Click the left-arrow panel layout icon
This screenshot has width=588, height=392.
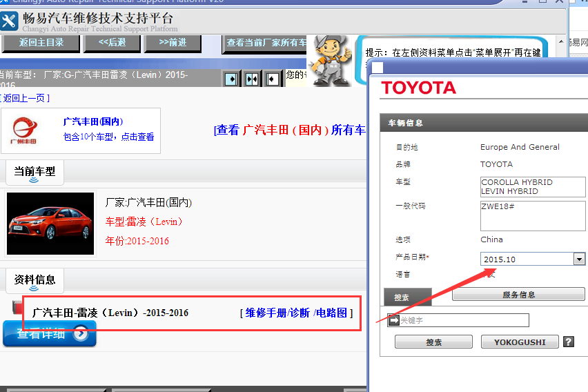point(272,79)
